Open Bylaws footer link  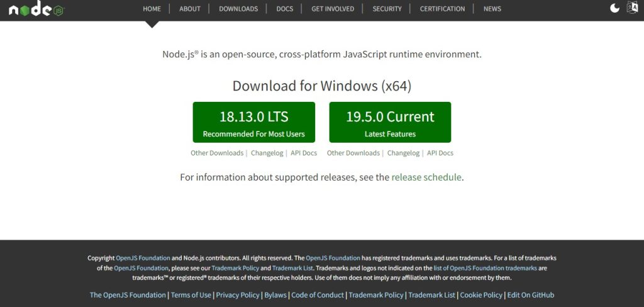pos(275,295)
